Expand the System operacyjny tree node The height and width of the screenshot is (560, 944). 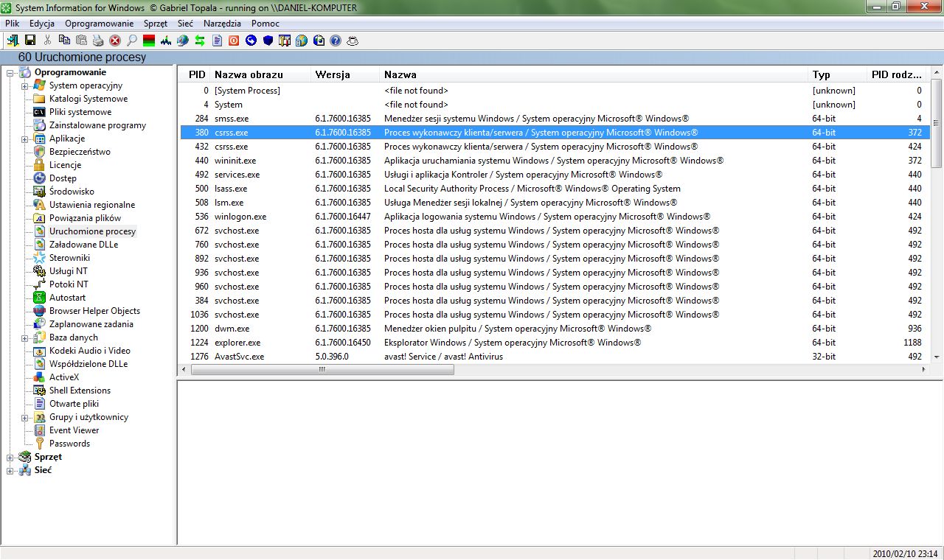(x=25, y=85)
